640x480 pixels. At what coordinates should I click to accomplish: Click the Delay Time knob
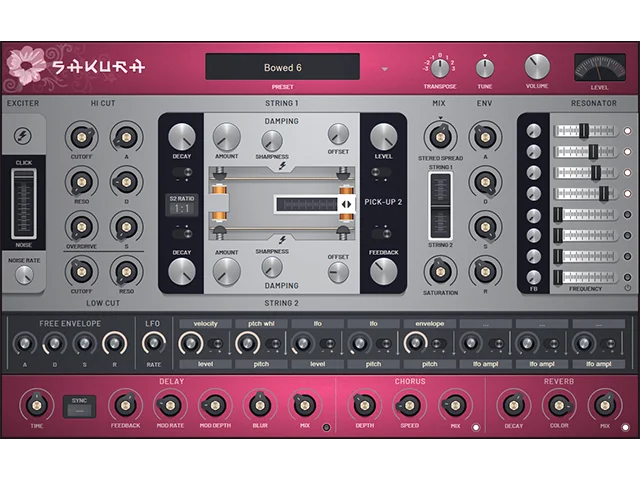click(37, 405)
